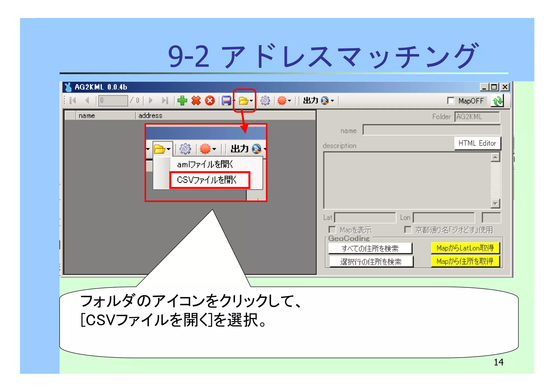Image resolution: width=555 pixels, height=392 pixels.
Task: Go to the last record navigation arrow
Action: 165,100
